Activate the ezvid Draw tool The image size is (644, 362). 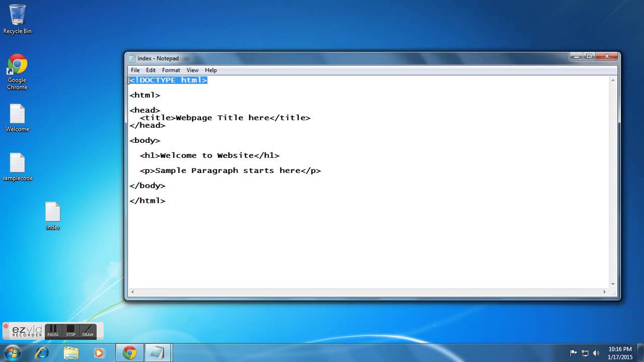pyautogui.click(x=88, y=330)
